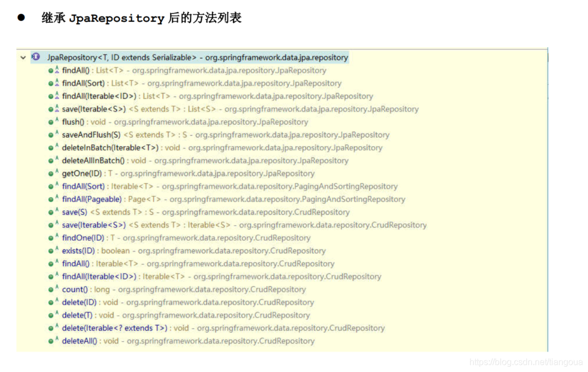
Task: Select the findOne(ID) : T method
Action: click(x=186, y=237)
